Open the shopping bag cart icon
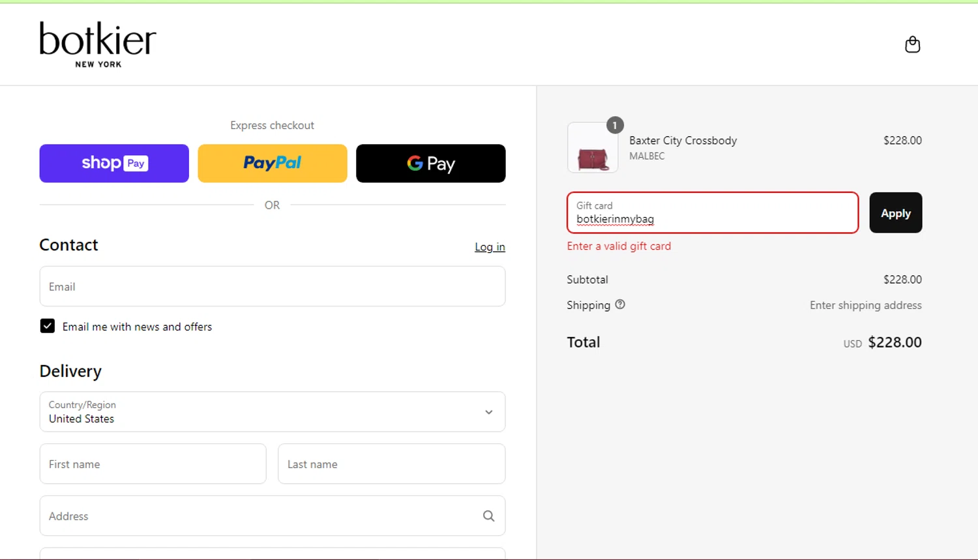 coord(912,44)
